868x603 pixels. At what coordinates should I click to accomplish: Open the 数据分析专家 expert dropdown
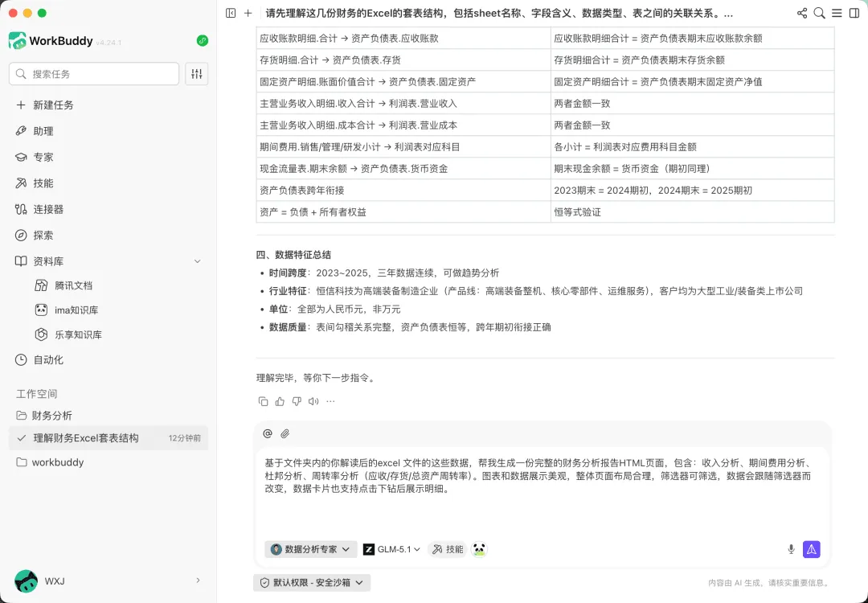pyautogui.click(x=310, y=549)
